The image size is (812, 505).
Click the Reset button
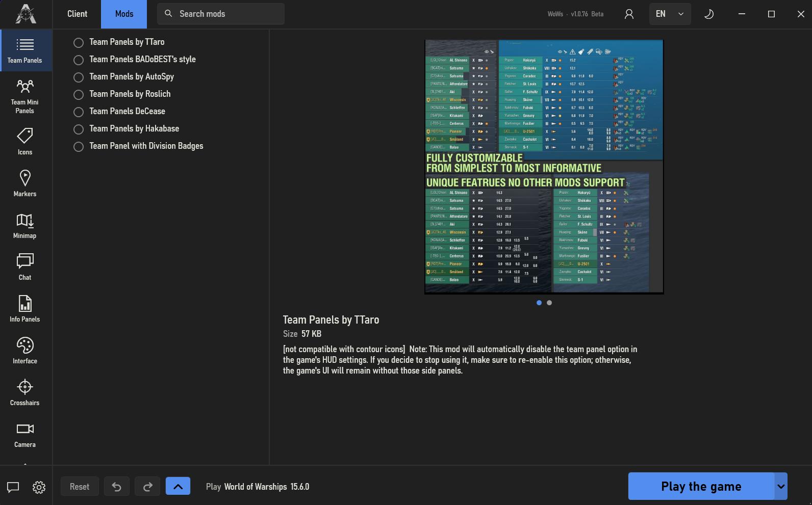(x=80, y=486)
